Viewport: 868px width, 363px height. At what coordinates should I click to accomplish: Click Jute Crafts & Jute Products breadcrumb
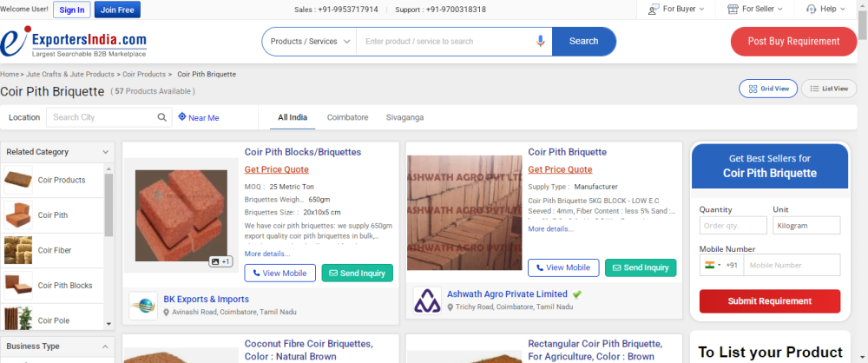pyautogui.click(x=69, y=74)
